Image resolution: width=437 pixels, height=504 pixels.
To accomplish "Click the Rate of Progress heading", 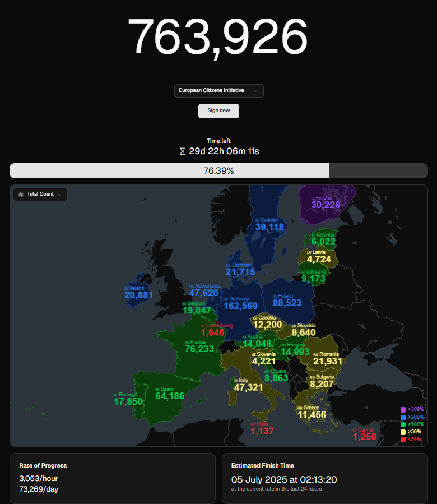I will coord(43,465).
